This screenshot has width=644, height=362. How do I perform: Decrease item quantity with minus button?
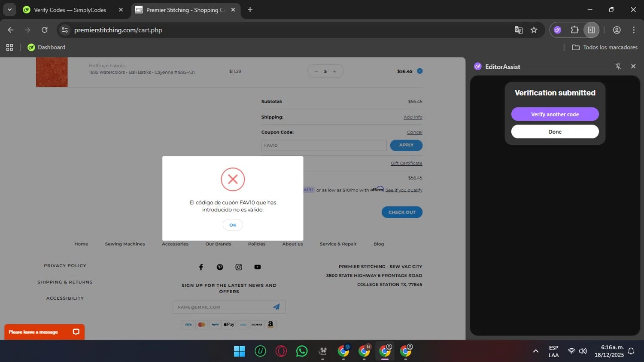coord(316,71)
